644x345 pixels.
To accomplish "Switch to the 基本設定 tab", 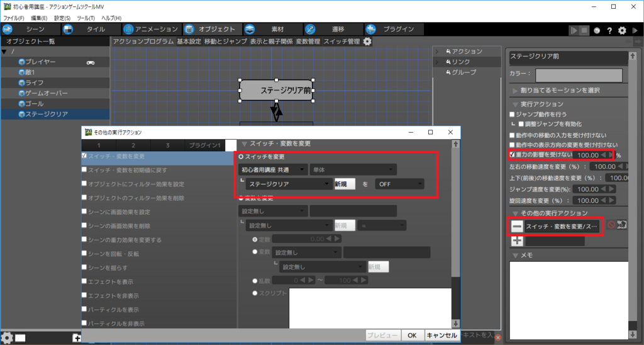I will click(x=189, y=42).
